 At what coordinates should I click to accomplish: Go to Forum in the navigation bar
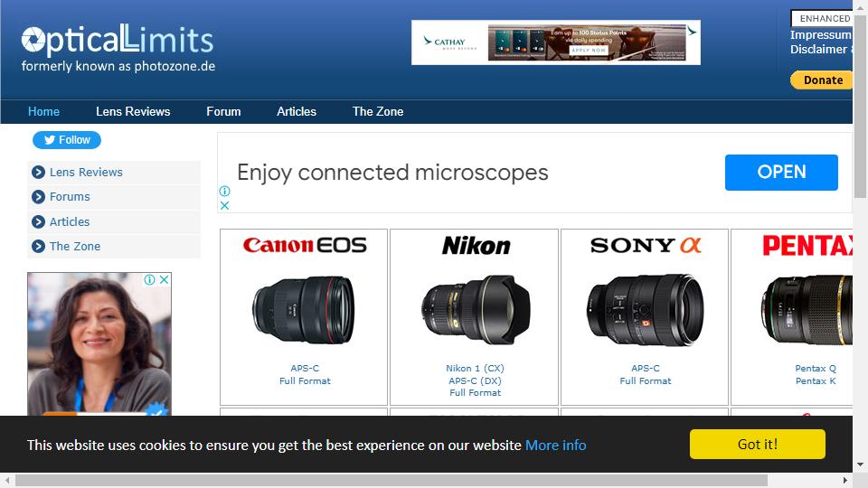click(223, 112)
